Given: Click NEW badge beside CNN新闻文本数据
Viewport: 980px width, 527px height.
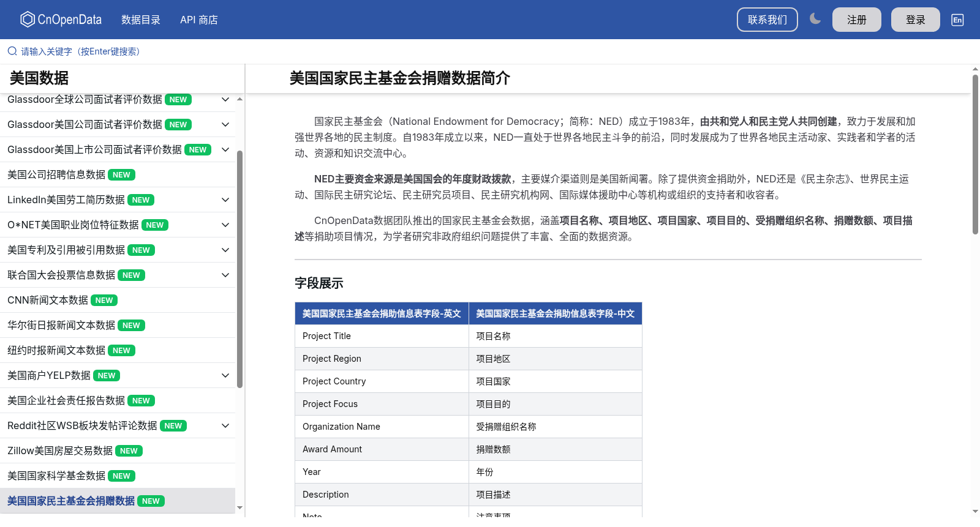Looking at the screenshot, I should (104, 300).
